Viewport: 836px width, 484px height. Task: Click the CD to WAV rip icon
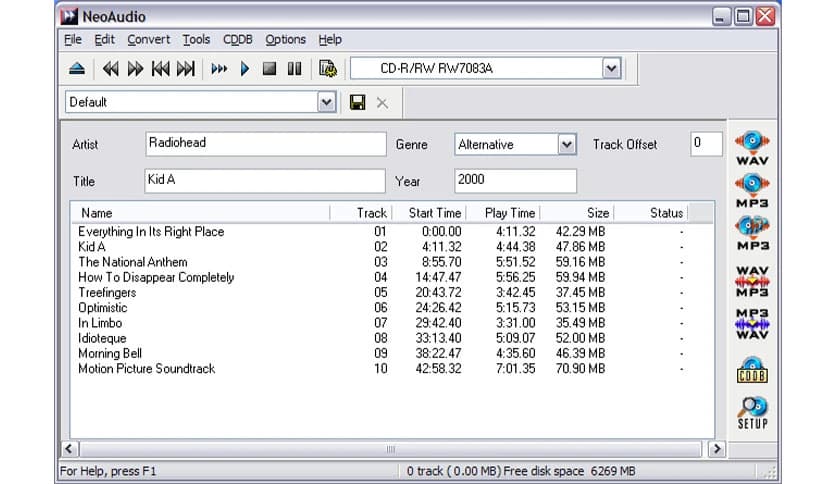[752, 147]
